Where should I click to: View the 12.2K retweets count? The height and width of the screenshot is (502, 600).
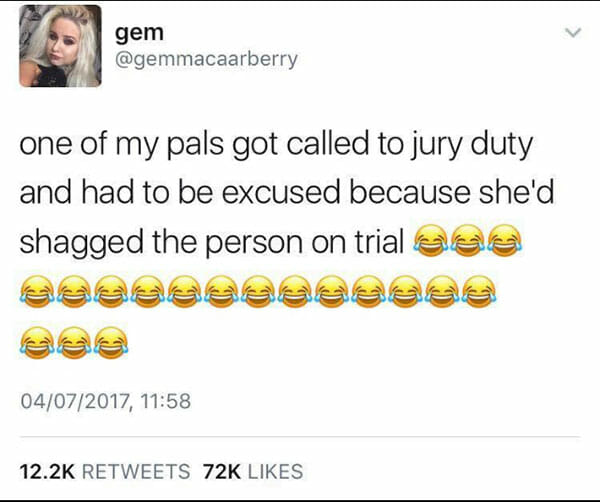coord(47,471)
